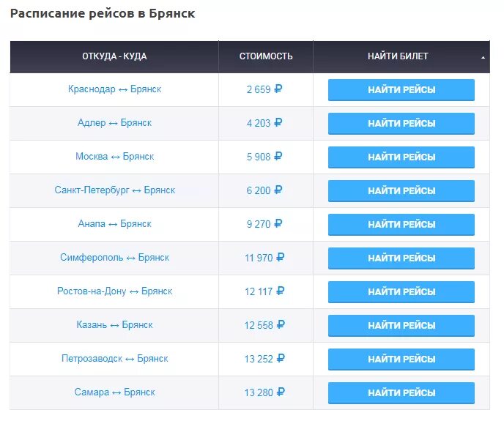Screen dimensions: 504x421
Task: Click the sort arrow in the Найти билет header
Action: [483, 57]
